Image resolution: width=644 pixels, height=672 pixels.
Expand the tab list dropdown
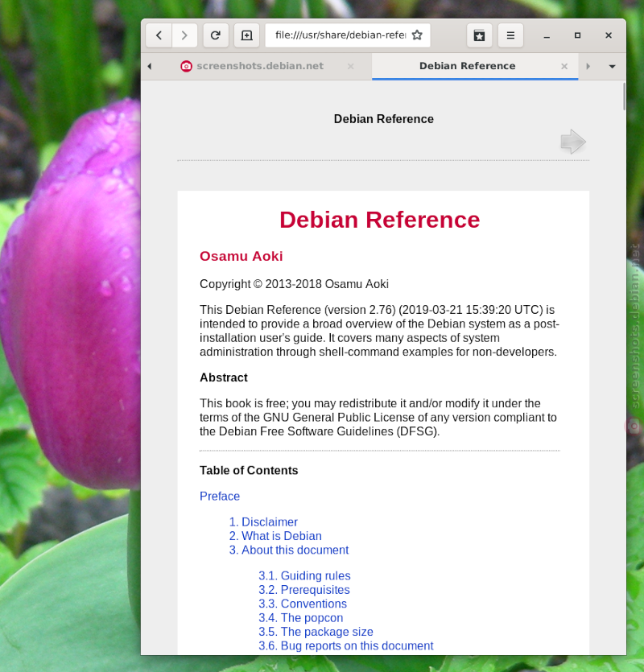613,67
